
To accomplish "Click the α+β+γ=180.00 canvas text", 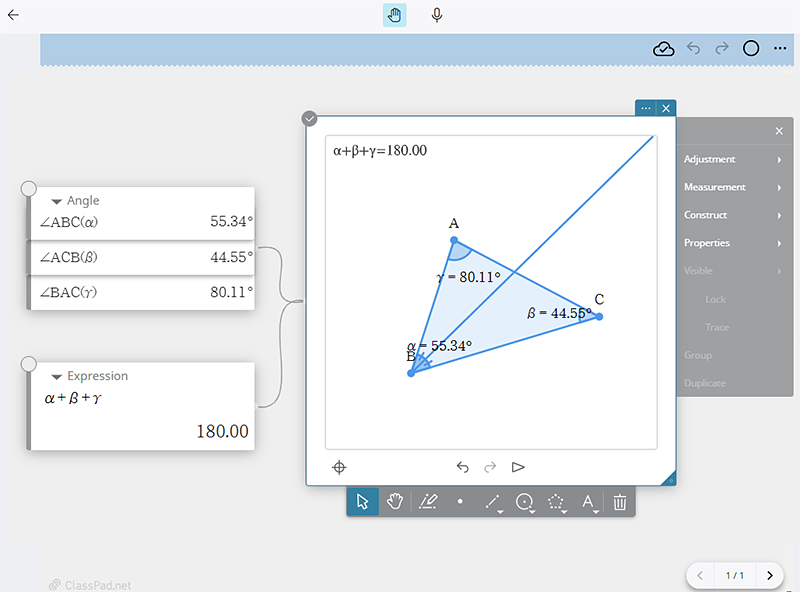I will pyautogui.click(x=380, y=151).
